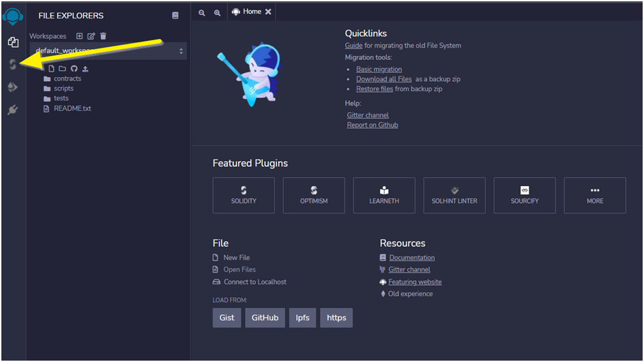Click Download all Files link
The image size is (644, 362).
click(x=383, y=79)
